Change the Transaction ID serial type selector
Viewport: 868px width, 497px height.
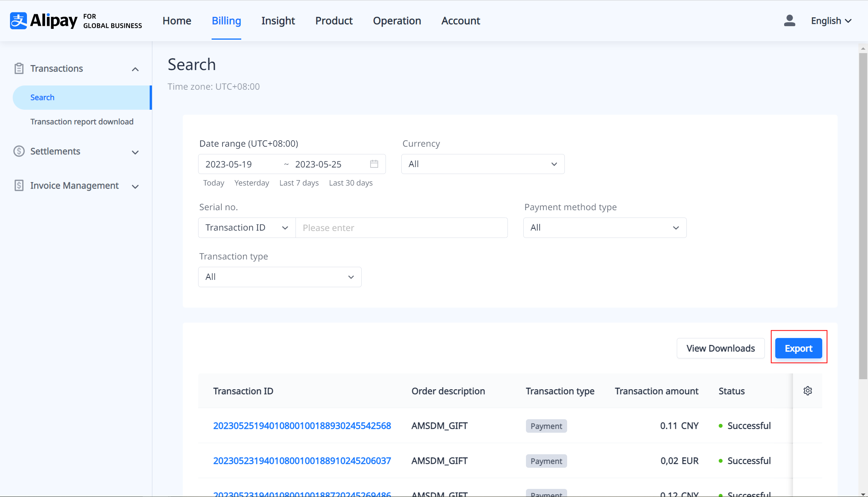click(247, 228)
